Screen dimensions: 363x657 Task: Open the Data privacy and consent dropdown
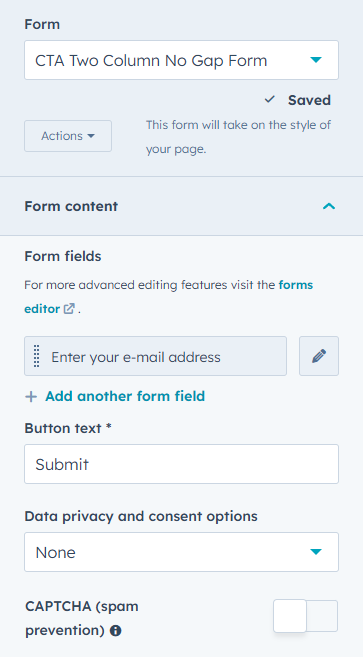point(182,552)
